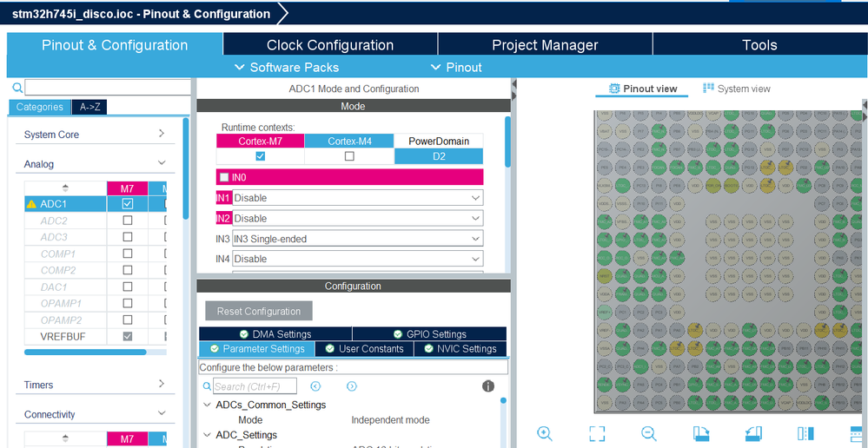Image resolution: width=868 pixels, height=448 pixels.
Task: Open the Software Packs menu
Action: (287, 68)
